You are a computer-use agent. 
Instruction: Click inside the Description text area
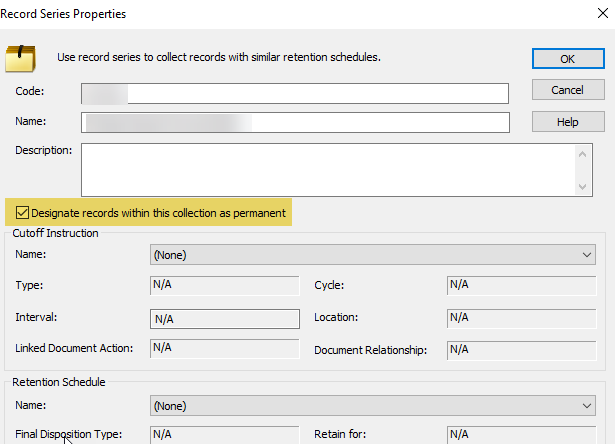[x=328, y=169]
